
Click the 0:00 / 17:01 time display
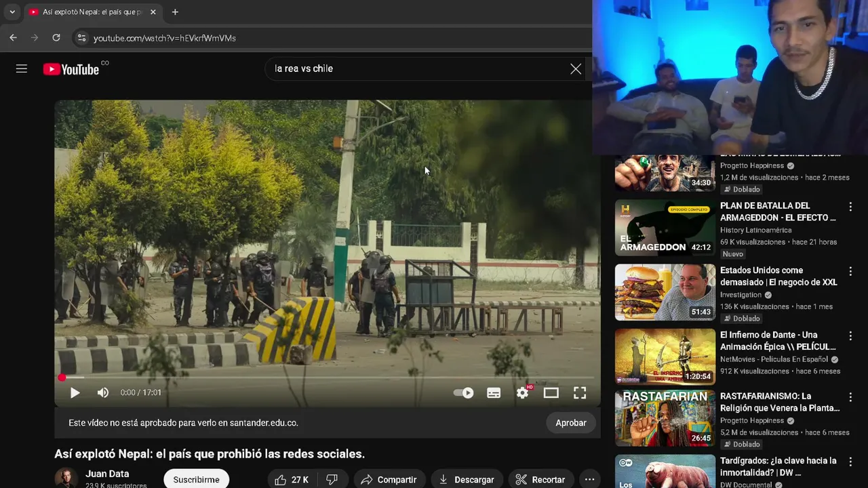point(141,392)
